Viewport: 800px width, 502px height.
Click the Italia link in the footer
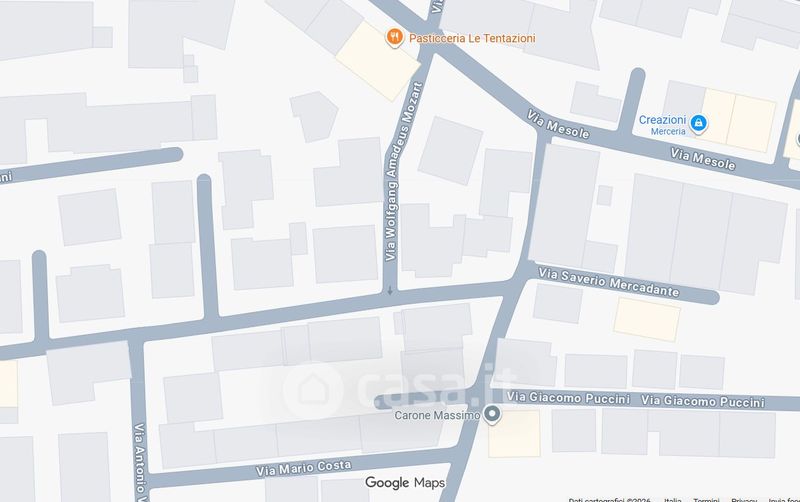point(672,500)
